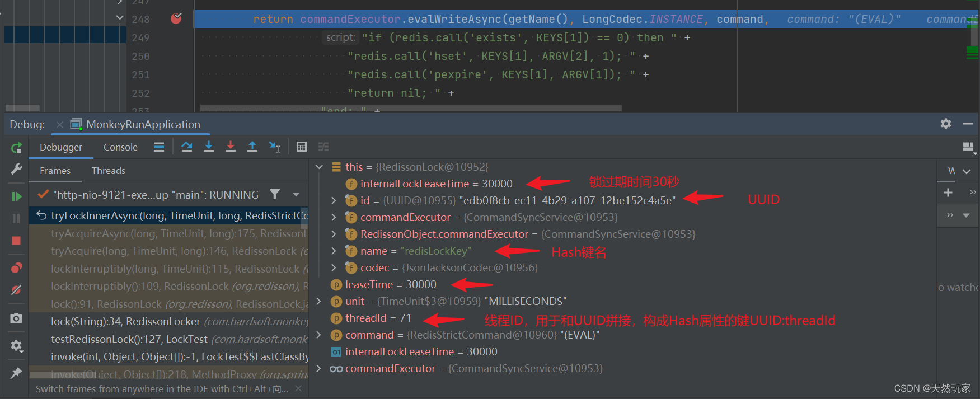Viewport: 980px width, 399px height.
Task: Expand the RedissonObject.commandExecutor node
Action: click(334, 234)
